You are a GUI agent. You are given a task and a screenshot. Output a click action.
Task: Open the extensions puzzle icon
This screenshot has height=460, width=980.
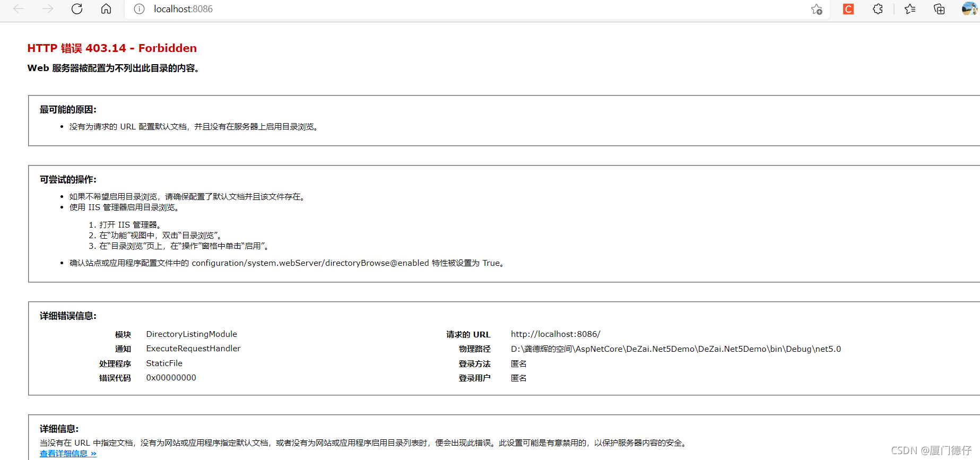pyautogui.click(x=878, y=9)
